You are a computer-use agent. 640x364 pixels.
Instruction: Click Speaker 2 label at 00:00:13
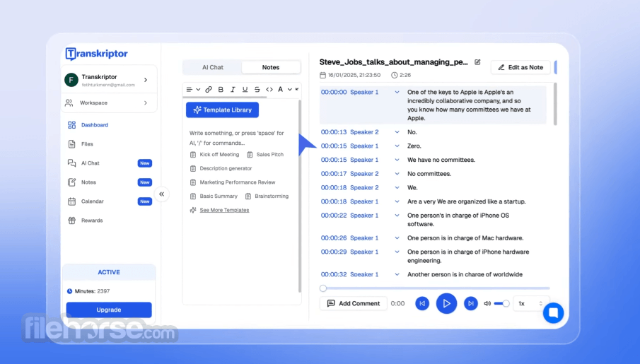click(x=364, y=132)
